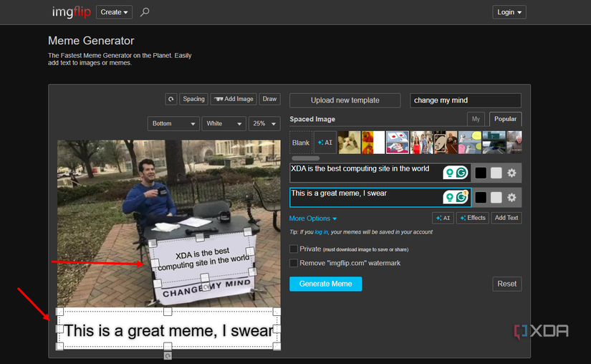
Task: Choose the Blank template option
Action: [301, 143]
